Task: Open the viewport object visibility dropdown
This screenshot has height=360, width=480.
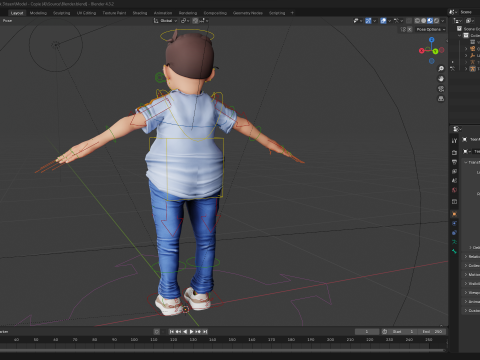Action: click(x=357, y=21)
